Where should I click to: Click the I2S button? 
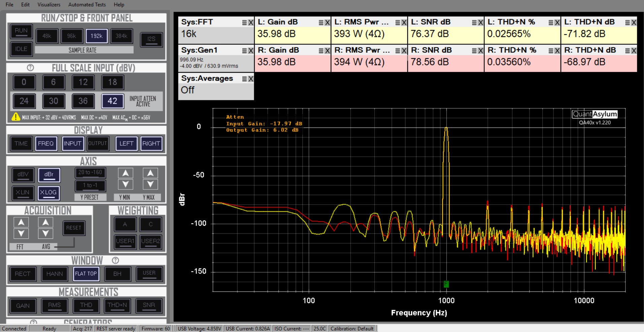[151, 39]
